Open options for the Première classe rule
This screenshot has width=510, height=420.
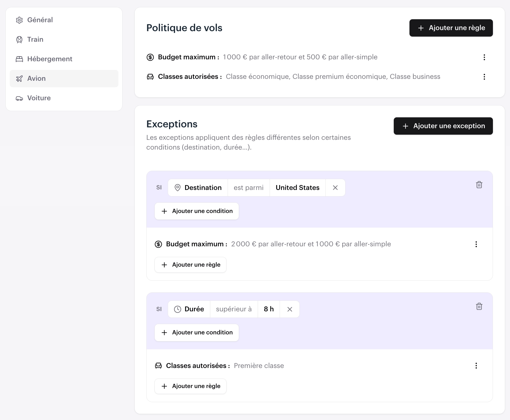pyautogui.click(x=476, y=366)
